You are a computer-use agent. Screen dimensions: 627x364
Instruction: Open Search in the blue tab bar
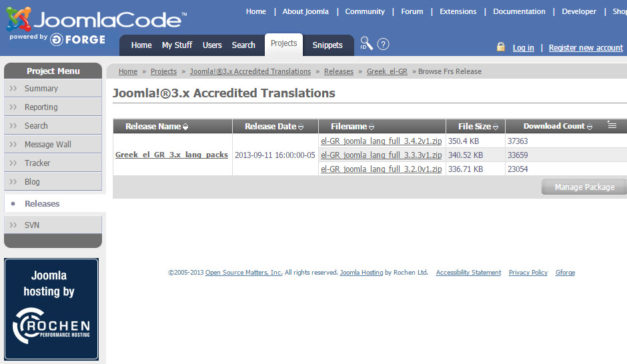point(243,45)
